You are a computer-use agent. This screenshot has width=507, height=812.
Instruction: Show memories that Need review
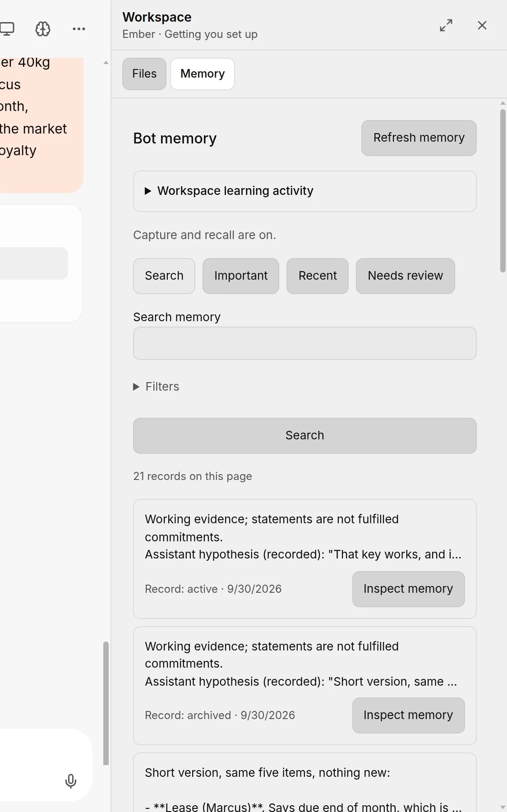[406, 276]
